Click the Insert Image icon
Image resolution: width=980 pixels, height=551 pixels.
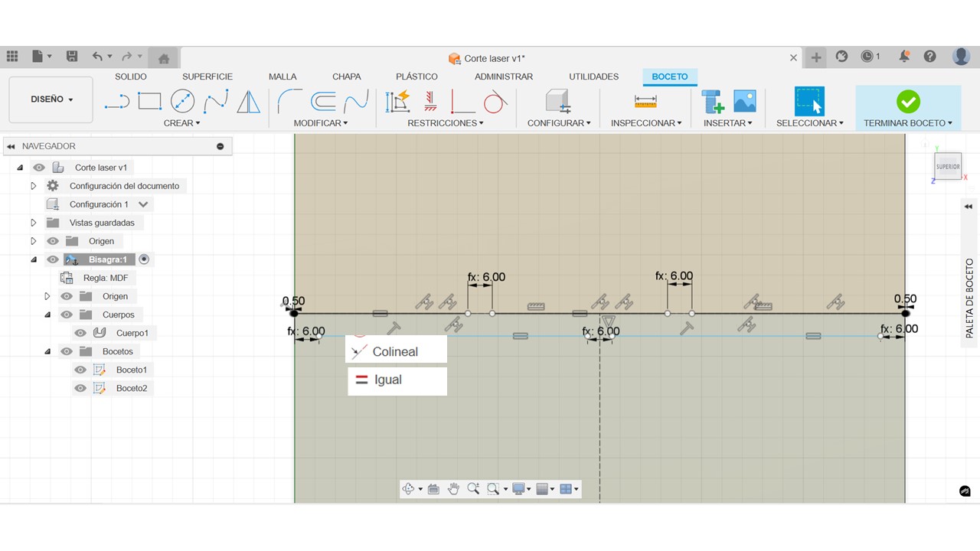pyautogui.click(x=744, y=101)
